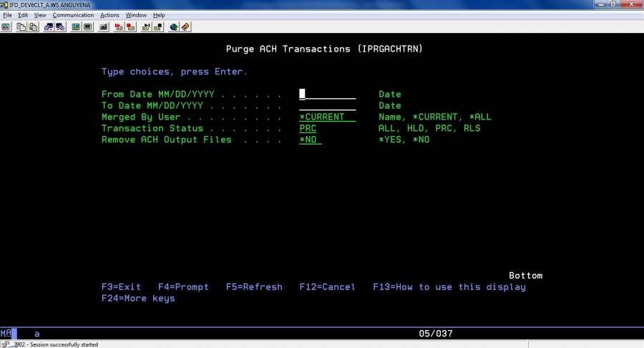
Task: Open the Window menu
Action: [x=136, y=15]
